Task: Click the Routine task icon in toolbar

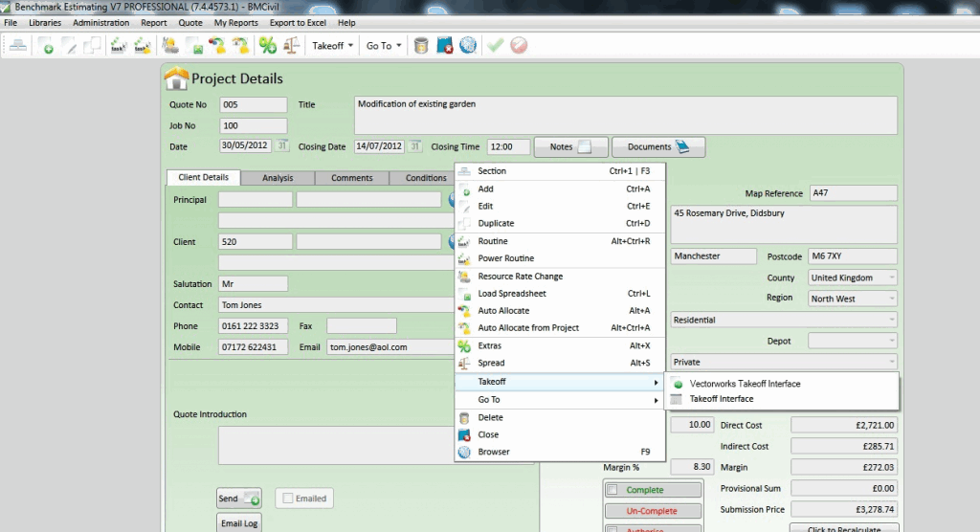Action: (x=118, y=45)
